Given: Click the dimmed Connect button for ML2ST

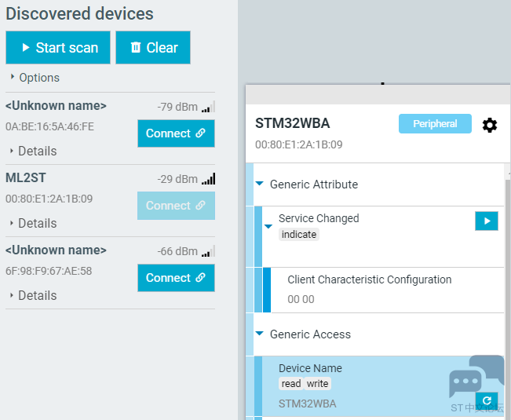Looking at the screenshot, I should tap(176, 206).
